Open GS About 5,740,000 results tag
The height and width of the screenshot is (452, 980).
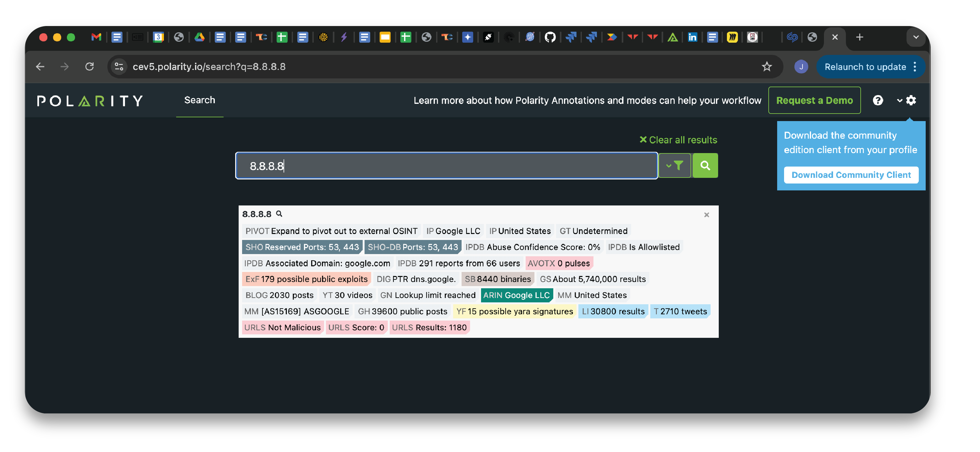tap(593, 279)
